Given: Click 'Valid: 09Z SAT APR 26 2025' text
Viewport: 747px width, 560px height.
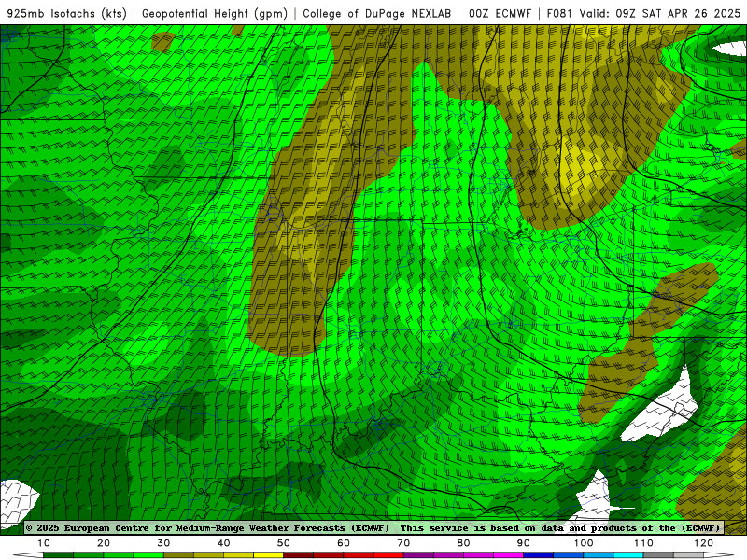Looking at the screenshot, I should click(x=660, y=13).
